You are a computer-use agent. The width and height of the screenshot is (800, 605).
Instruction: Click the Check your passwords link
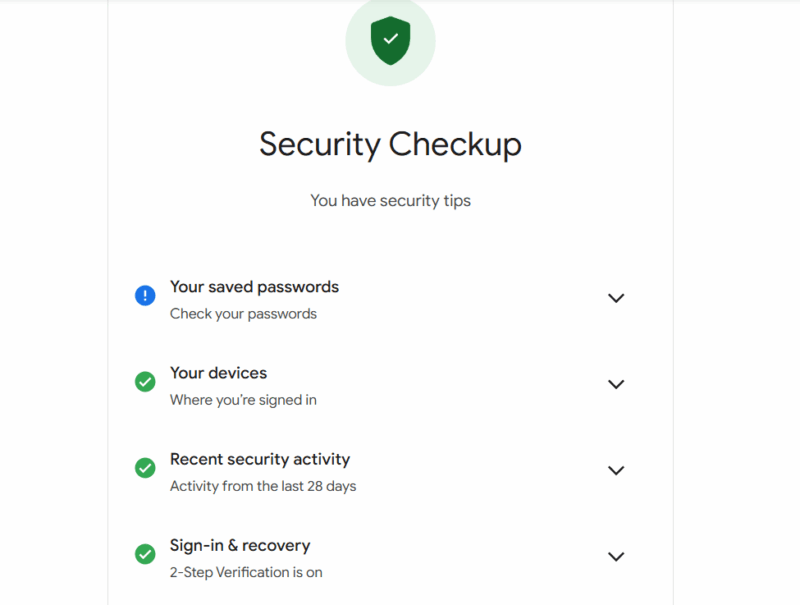tap(243, 313)
